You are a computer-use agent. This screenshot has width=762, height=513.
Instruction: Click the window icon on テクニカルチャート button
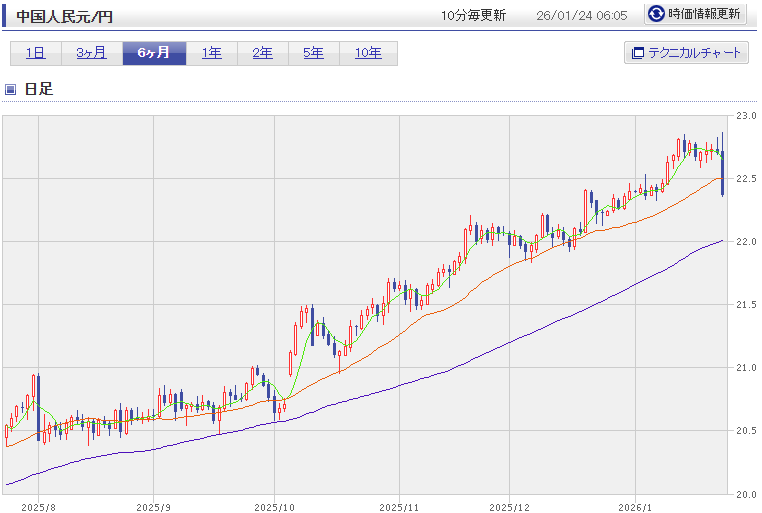point(635,53)
